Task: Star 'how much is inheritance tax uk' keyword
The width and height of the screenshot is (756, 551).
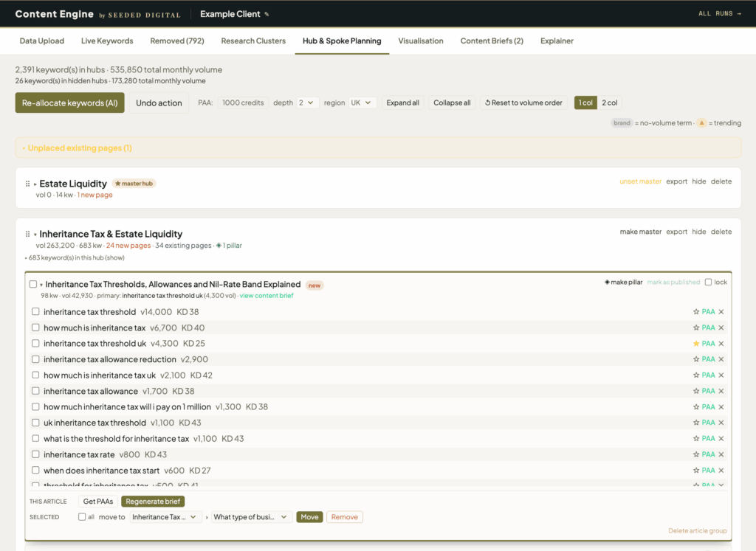Action: [695, 375]
